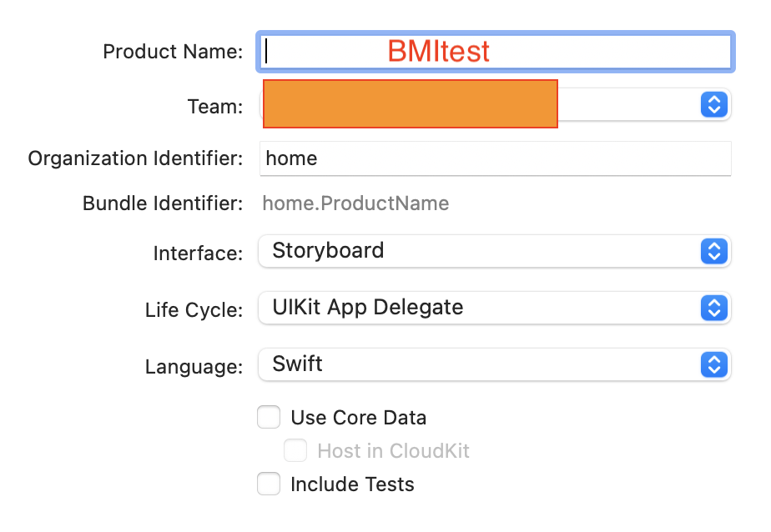This screenshot has width=771, height=532.
Task: Click the Use Core Data label text
Action: coord(359,418)
